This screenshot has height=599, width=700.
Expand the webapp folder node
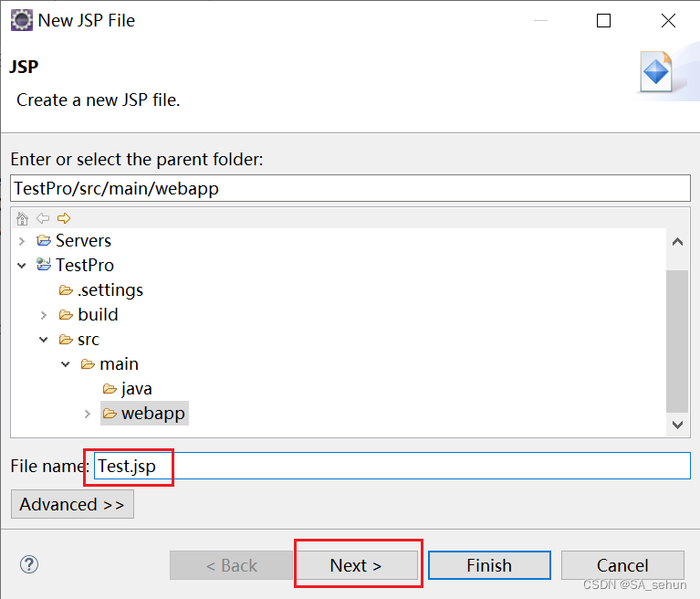point(87,414)
